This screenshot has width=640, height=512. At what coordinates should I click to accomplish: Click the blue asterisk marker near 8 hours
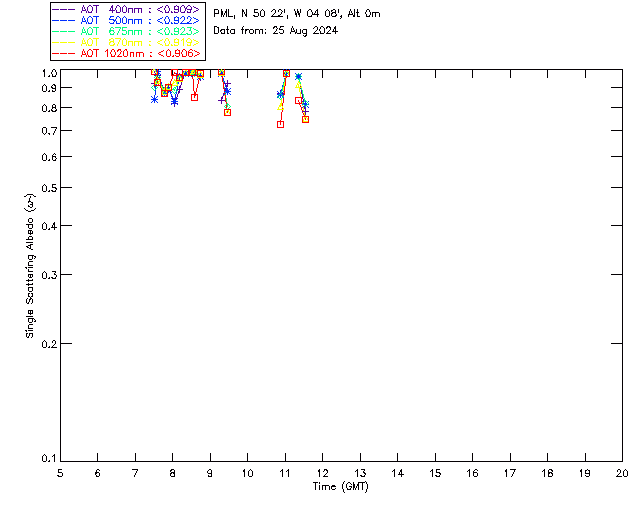point(175,102)
